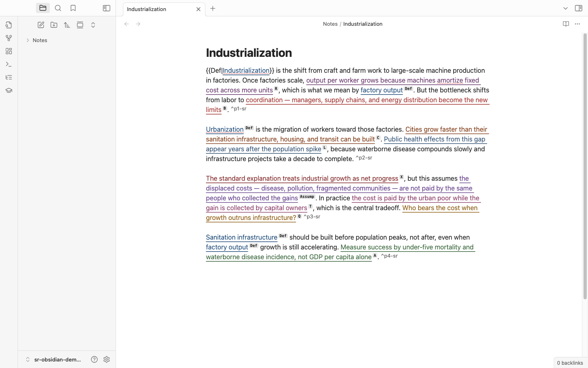Image resolution: width=588 pixels, height=368 pixels.
Task: Click the Assump tag badge
Action: (307, 197)
